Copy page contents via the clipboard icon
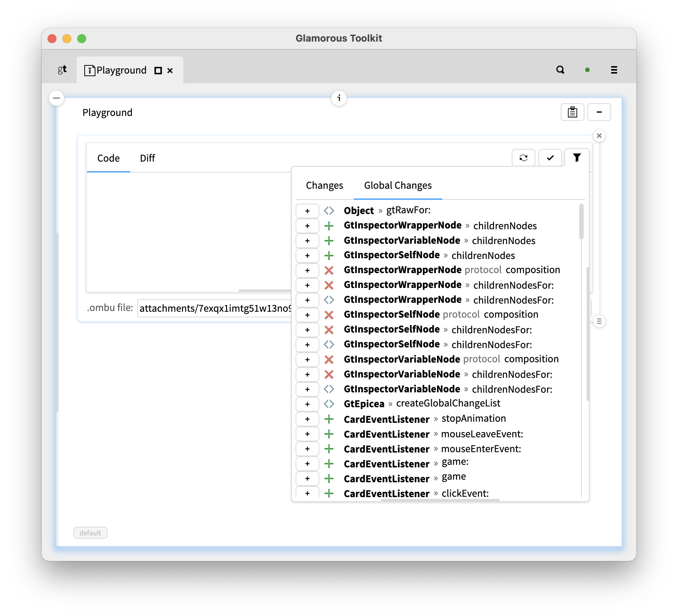Image resolution: width=678 pixels, height=616 pixels. pos(572,112)
